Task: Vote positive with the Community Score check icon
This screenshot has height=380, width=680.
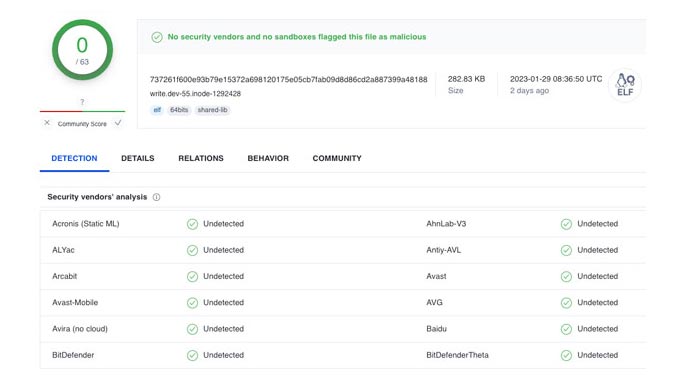Action: coord(118,123)
